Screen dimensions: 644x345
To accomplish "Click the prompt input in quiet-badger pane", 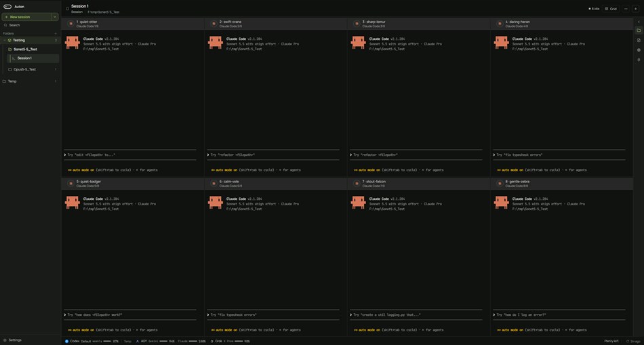I will click(x=130, y=314).
